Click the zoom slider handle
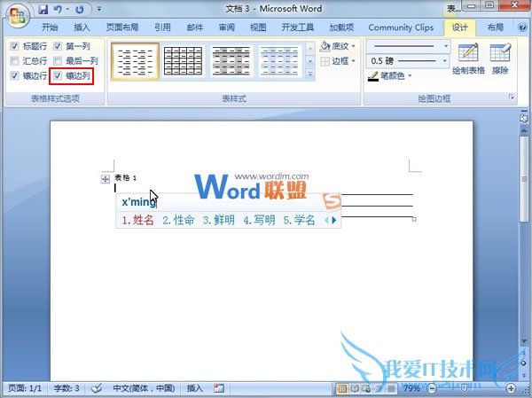The height and width of the screenshot is (398, 532). pyautogui.click(x=465, y=388)
